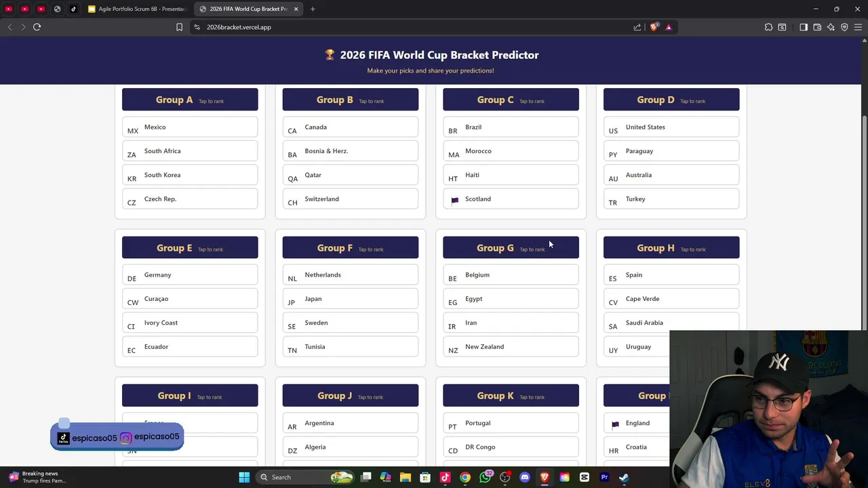Choose United States in Group D
Viewport: 868px width, 488px height.
tap(671, 127)
